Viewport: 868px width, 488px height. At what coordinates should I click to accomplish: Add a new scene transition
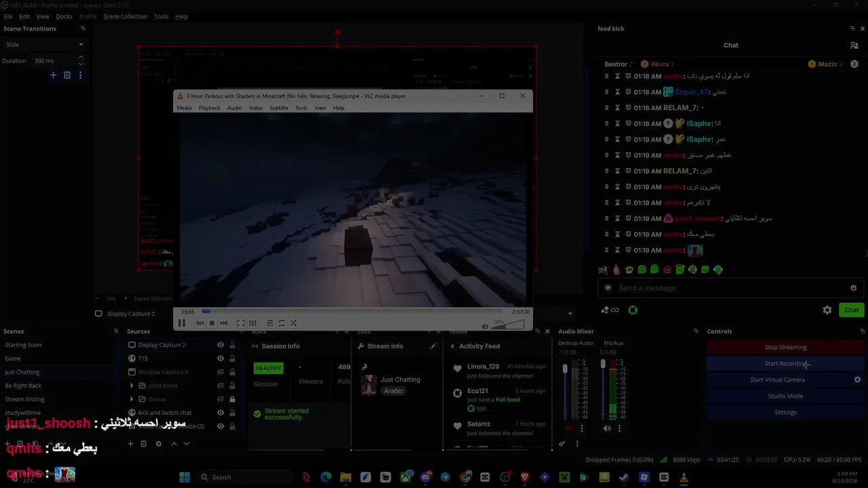[53, 75]
